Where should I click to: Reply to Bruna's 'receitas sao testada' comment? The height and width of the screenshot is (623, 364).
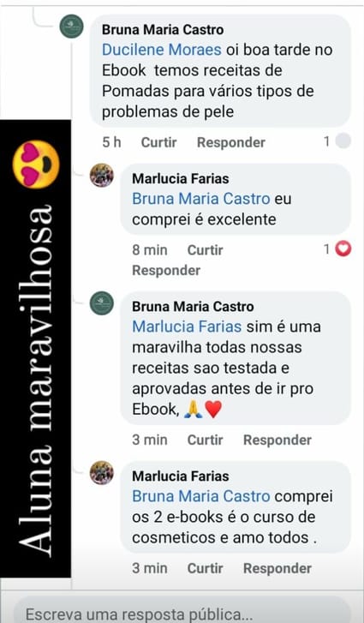point(277,440)
